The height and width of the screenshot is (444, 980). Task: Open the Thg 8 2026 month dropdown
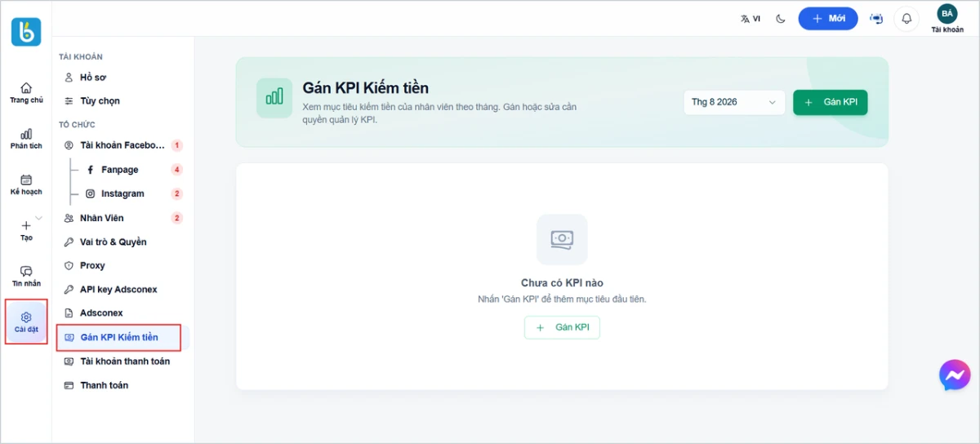734,102
